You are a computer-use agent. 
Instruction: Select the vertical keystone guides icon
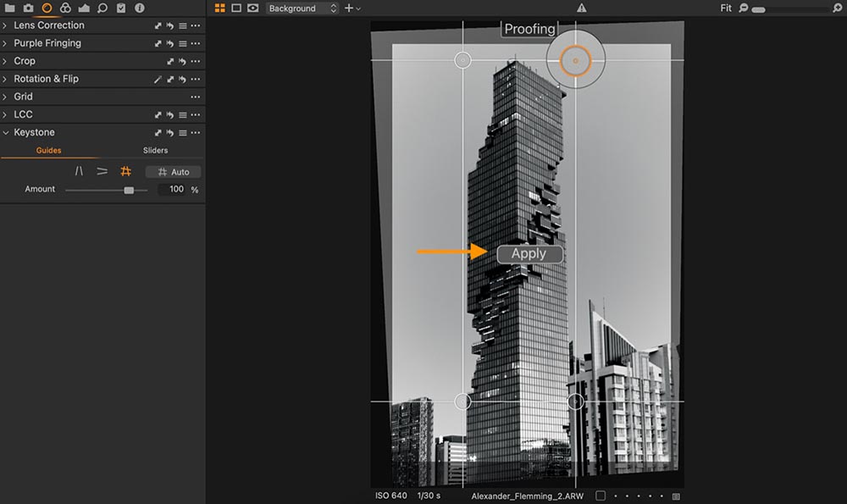click(79, 171)
